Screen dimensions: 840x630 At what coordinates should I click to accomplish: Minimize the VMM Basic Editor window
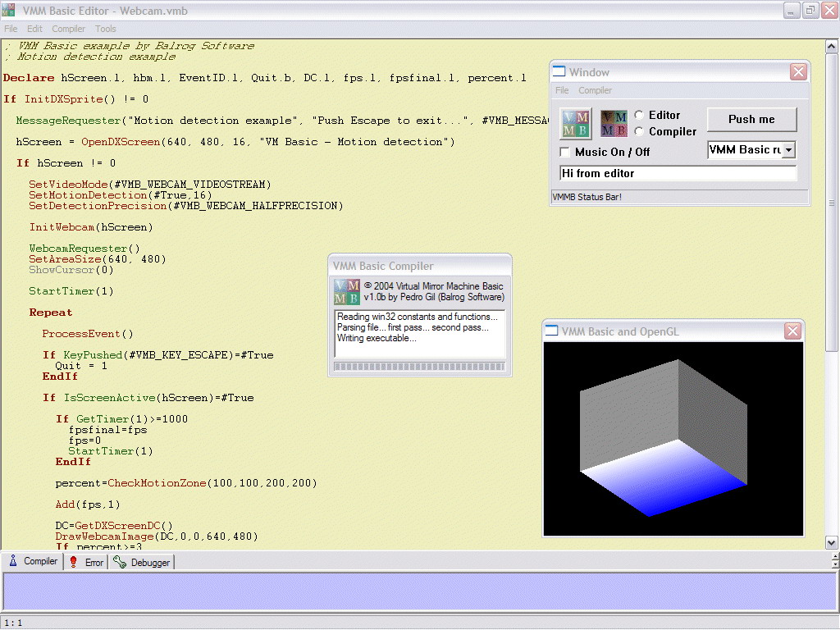(792, 10)
